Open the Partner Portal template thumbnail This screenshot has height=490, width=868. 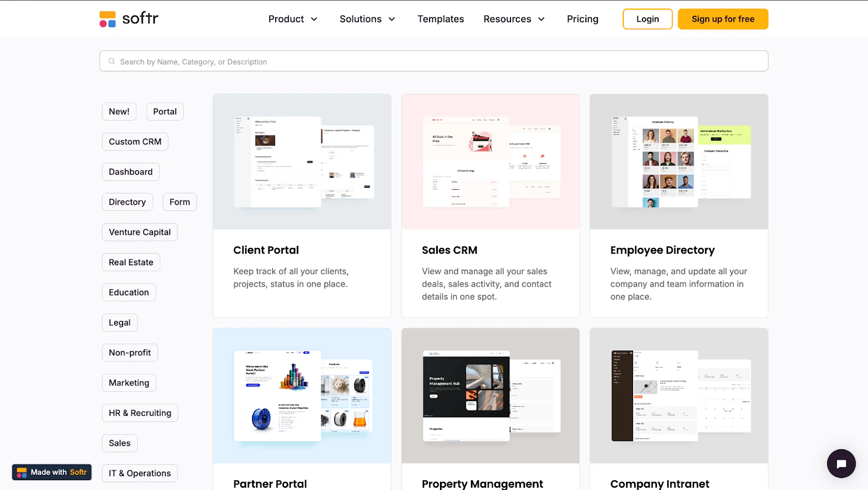click(x=302, y=396)
